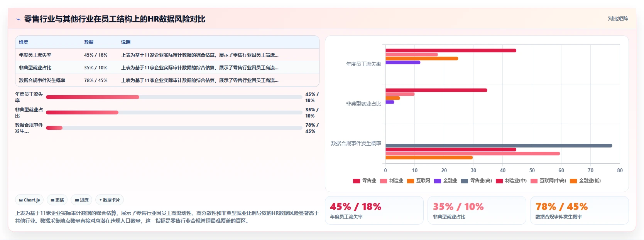Click the icon before the card title
The image size is (644, 240).
[18, 19]
